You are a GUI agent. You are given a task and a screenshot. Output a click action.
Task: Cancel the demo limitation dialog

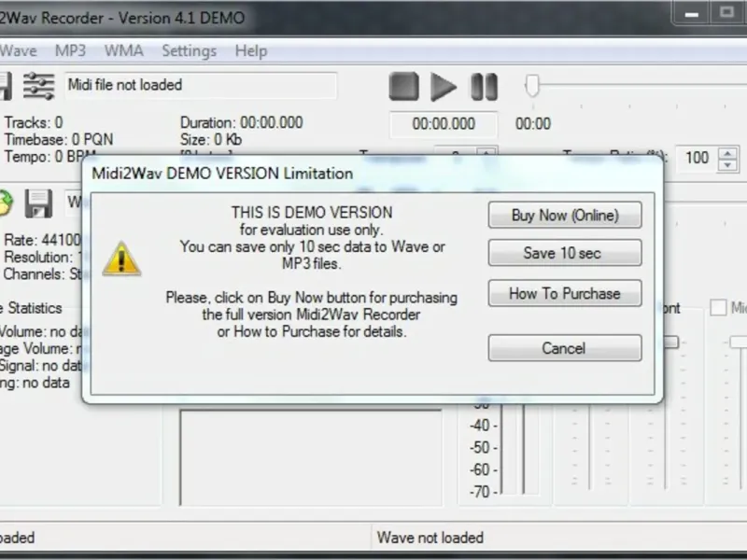point(565,348)
